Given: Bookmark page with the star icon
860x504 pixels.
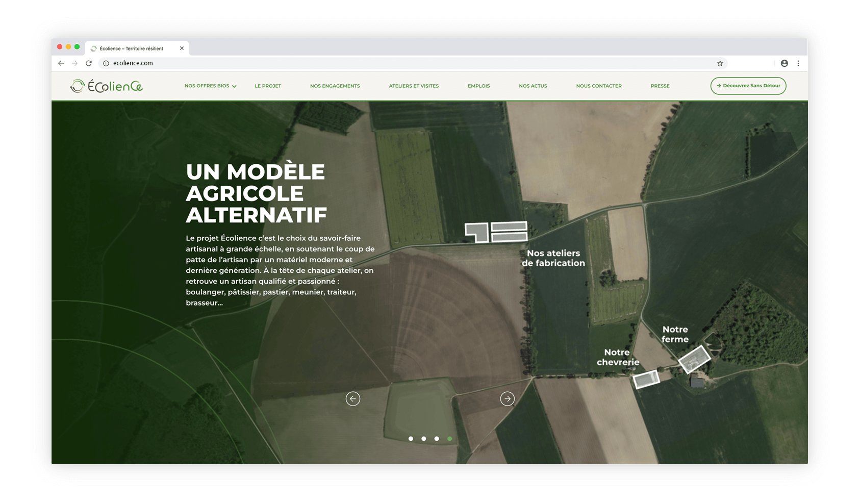Looking at the screenshot, I should pyautogui.click(x=720, y=63).
